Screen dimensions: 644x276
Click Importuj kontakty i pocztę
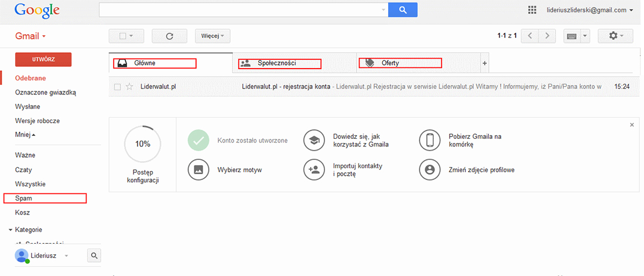358,170
